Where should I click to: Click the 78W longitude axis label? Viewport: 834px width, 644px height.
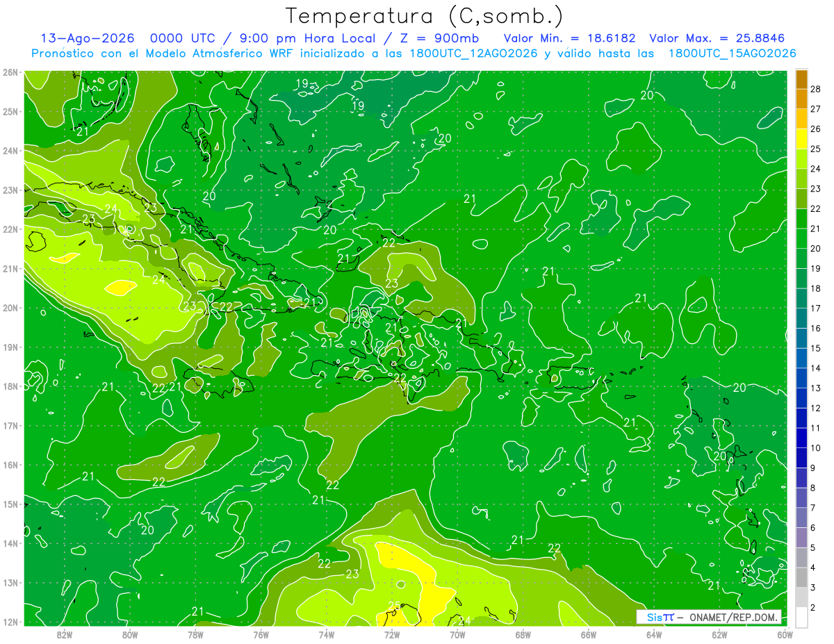point(195,634)
